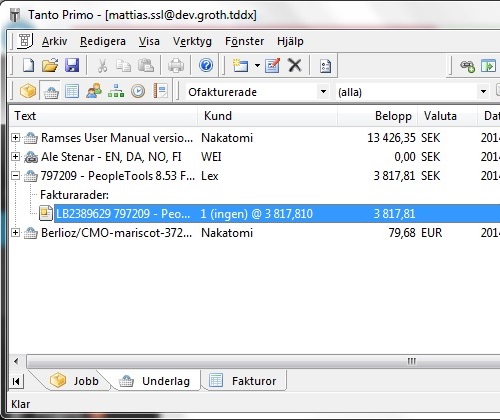This screenshot has height=420, width=500.
Task: Switch to Jobs view box icon in toolbar
Action: point(28,91)
